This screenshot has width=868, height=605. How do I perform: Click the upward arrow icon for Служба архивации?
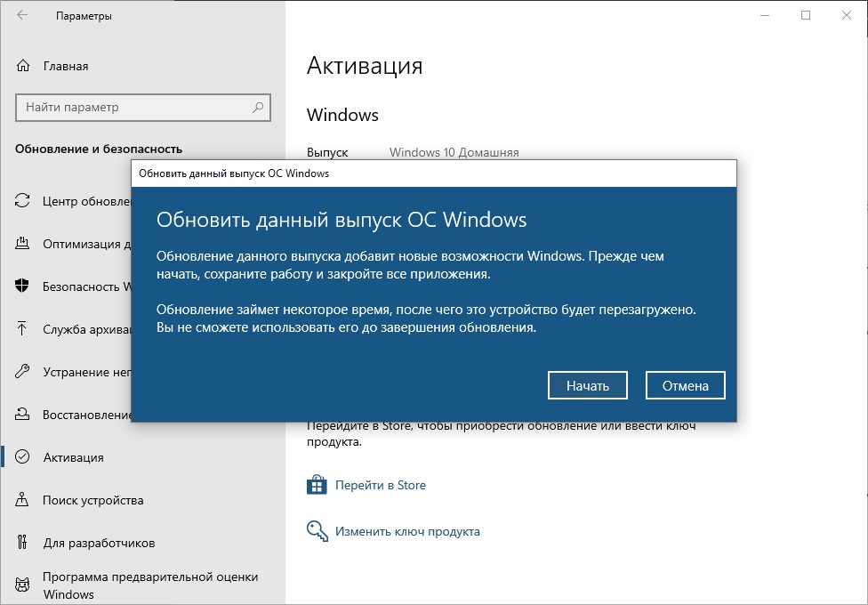click(22, 328)
